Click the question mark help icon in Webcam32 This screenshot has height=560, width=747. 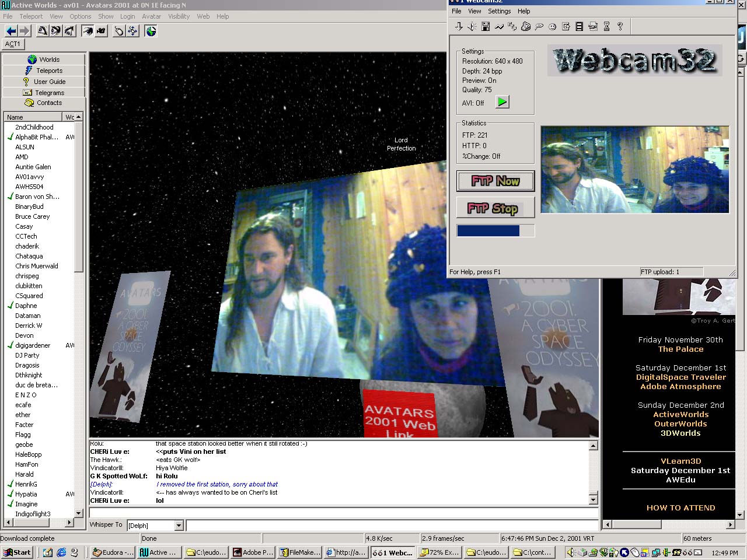click(x=620, y=26)
